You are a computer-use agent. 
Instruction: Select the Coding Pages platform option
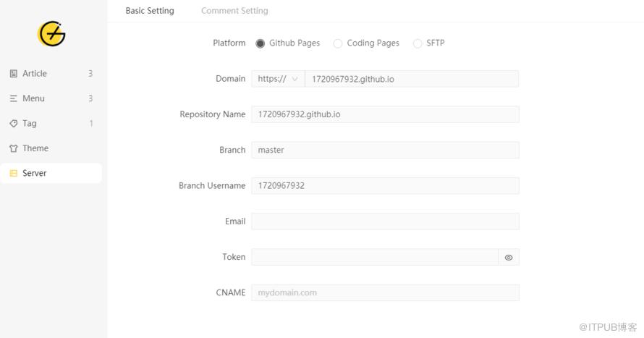click(338, 43)
